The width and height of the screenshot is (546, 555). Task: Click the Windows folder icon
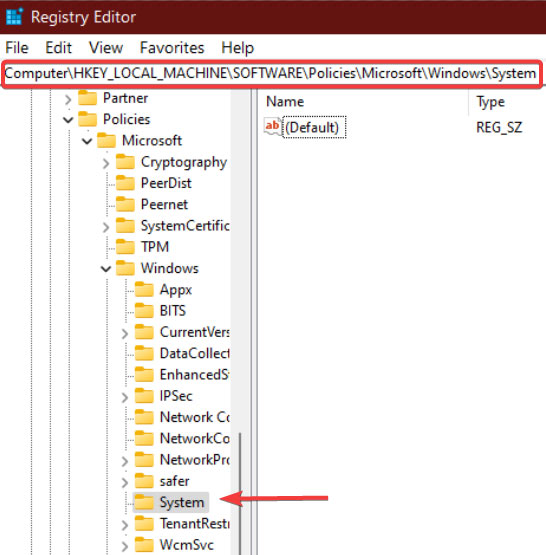click(x=125, y=268)
